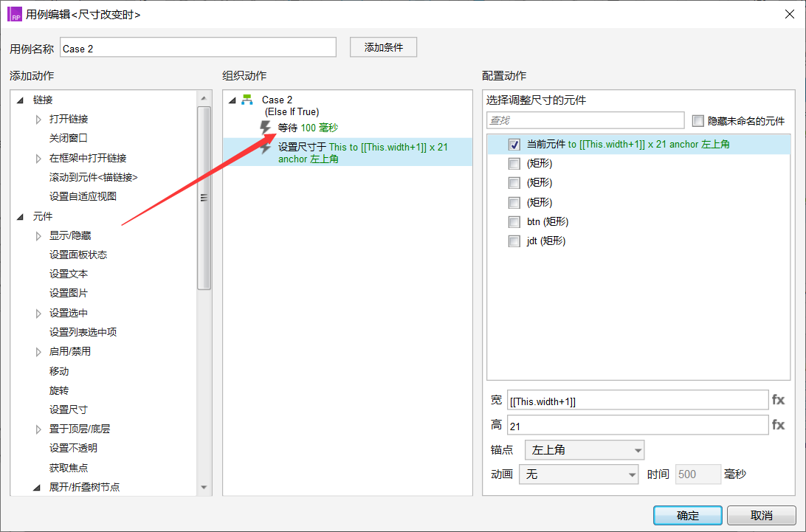Expand the 显示/隐藏 action node
Viewport: 806px width, 532px height.
coord(39,235)
